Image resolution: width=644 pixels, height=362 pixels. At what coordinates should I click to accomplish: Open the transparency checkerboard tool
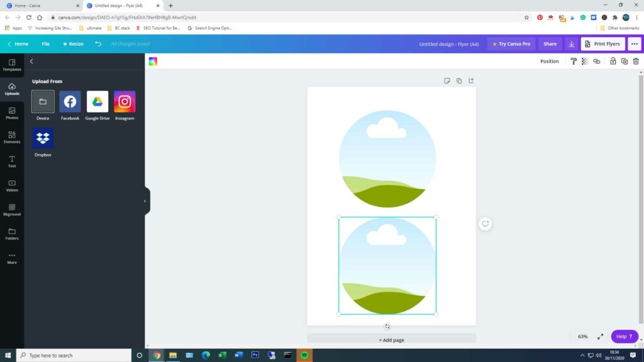coord(585,61)
